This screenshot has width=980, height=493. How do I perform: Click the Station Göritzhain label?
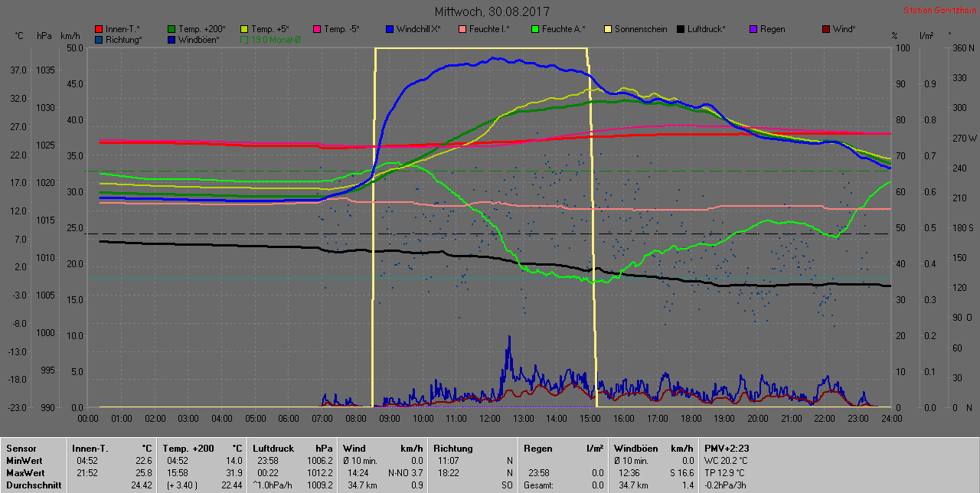939,11
